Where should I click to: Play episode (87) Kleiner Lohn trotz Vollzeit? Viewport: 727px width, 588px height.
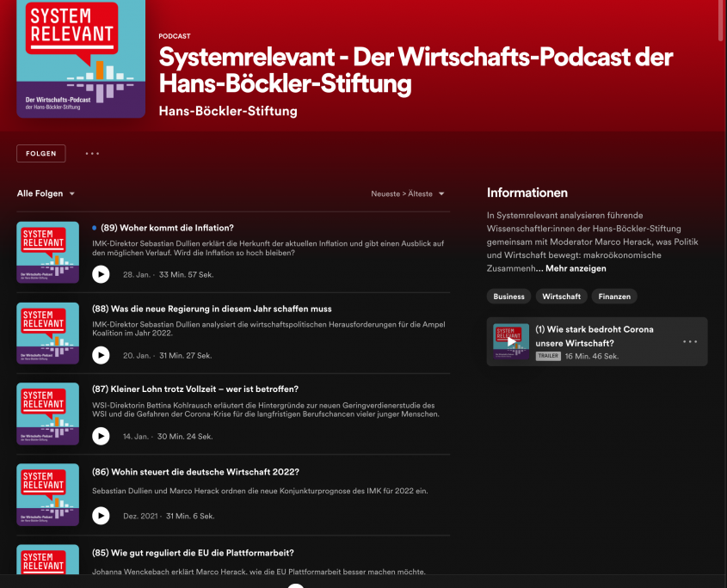[x=101, y=436]
